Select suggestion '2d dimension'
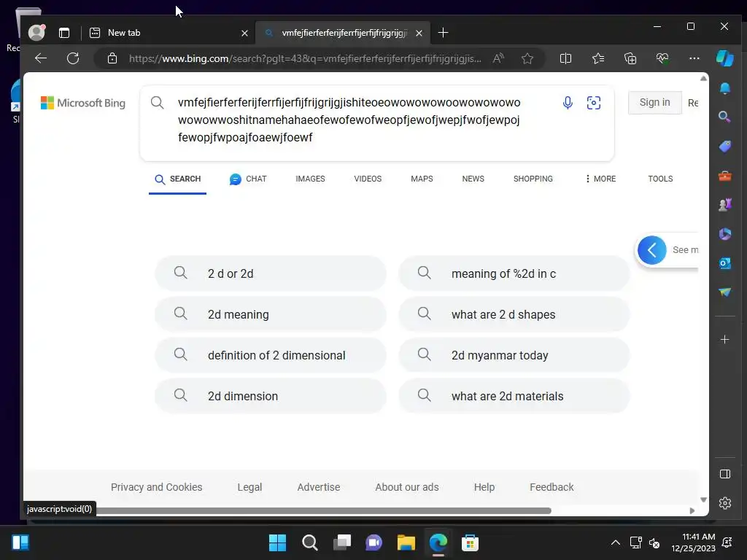 click(x=271, y=396)
